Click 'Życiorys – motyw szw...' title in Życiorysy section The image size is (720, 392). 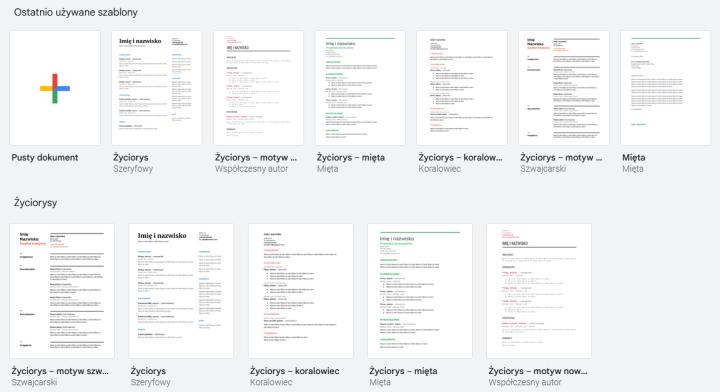coord(60,371)
